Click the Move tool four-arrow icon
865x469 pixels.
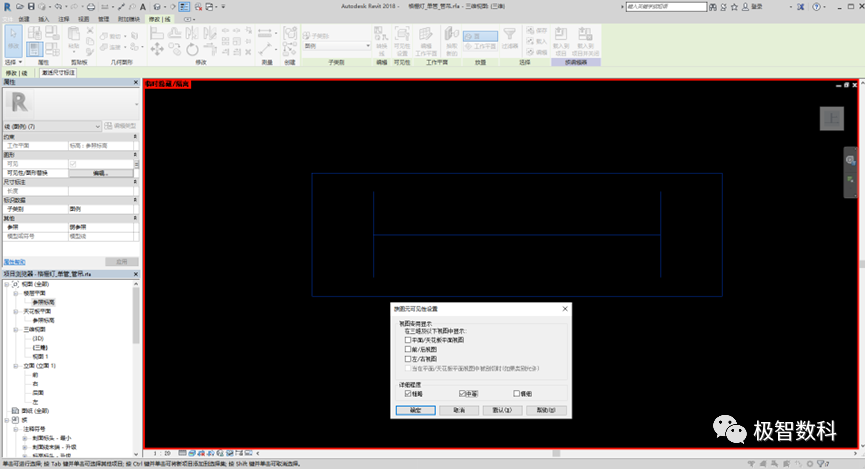tap(157, 50)
